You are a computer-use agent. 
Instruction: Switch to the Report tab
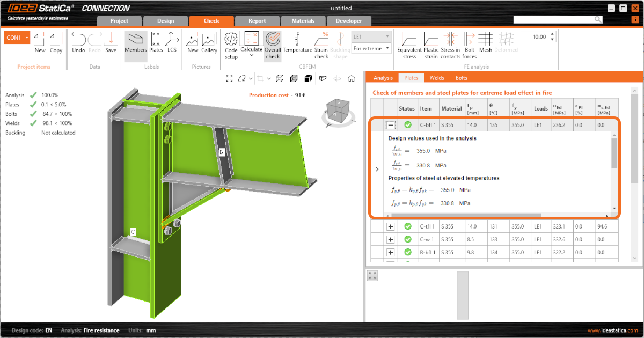click(x=257, y=21)
